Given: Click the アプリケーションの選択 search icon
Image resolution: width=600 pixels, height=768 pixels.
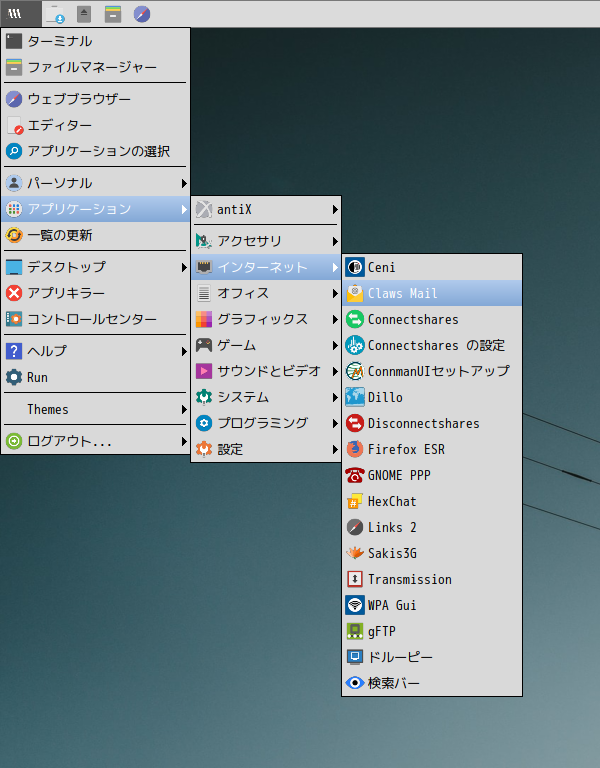Looking at the screenshot, I should 14,151.
